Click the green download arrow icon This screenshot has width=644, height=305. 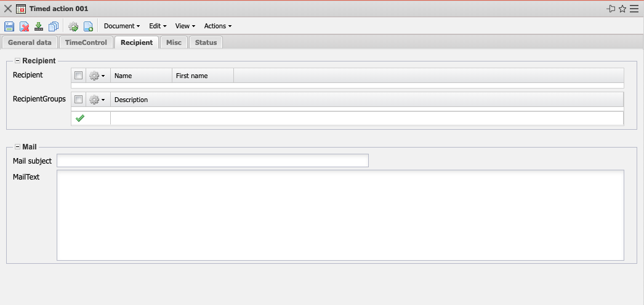pos(39,26)
